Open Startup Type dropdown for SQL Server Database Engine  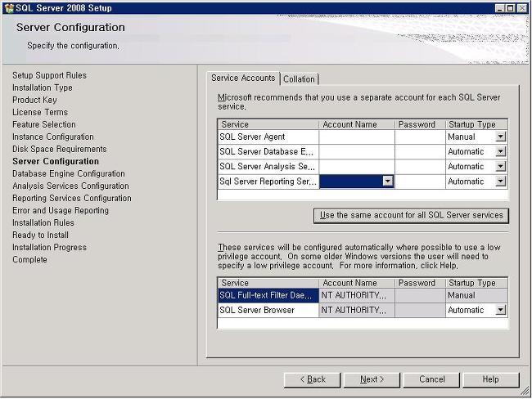pyautogui.click(x=500, y=151)
